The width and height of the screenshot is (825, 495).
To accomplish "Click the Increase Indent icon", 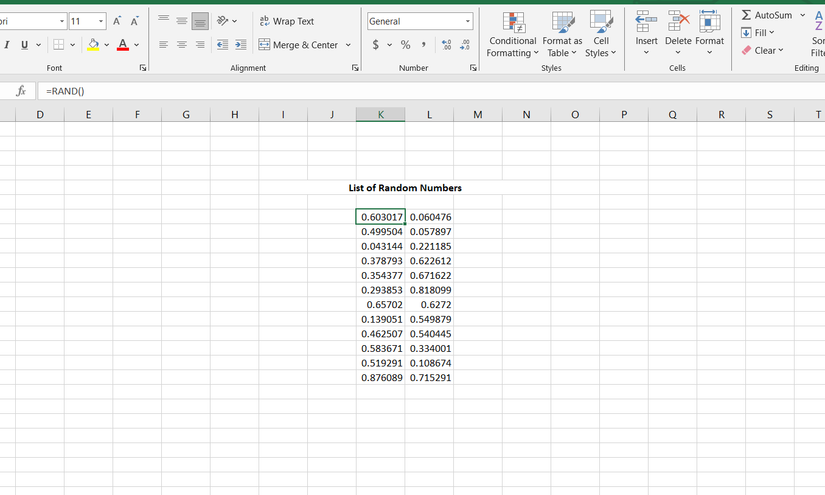I will coord(241,45).
